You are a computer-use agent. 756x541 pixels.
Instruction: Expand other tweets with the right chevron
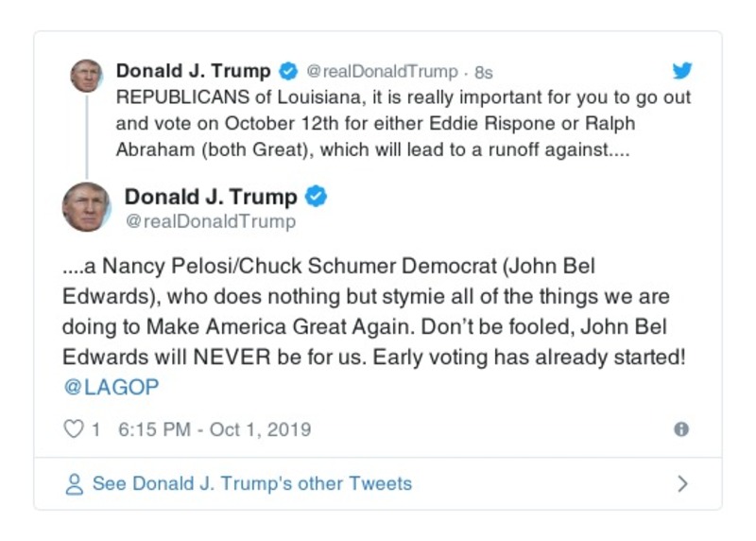tap(682, 484)
